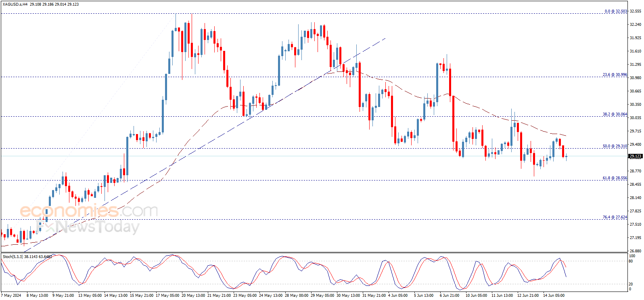644x300 pixels.
Task: Click the stochastic 20 level label
Action: point(631,284)
